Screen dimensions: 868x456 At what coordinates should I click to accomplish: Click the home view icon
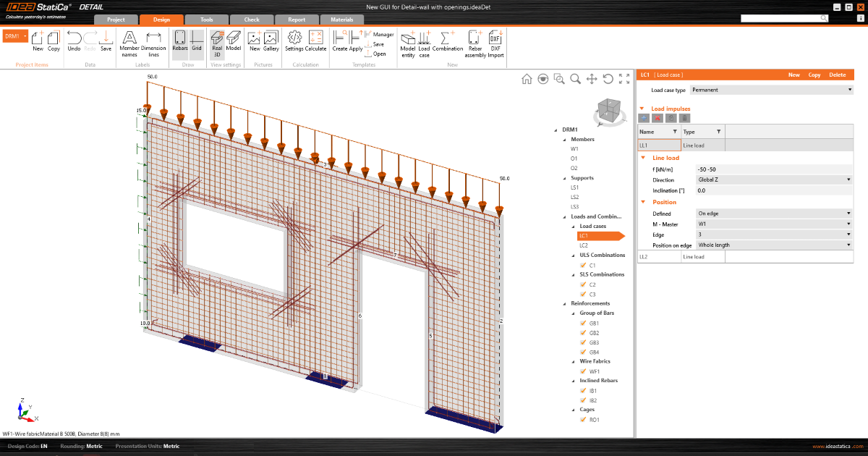[527, 79]
